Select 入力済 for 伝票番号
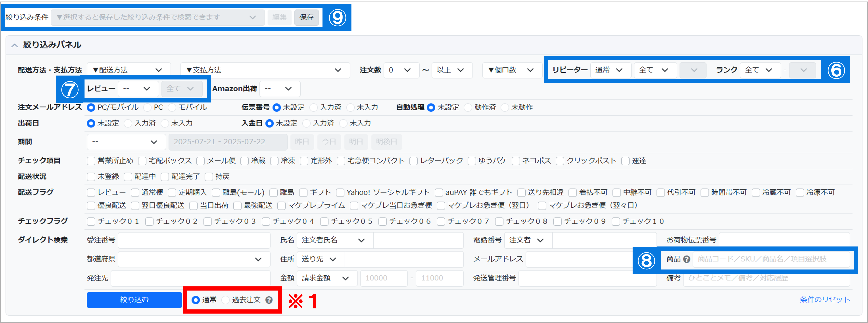The width and height of the screenshot is (868, 323). tap(314, 107)
